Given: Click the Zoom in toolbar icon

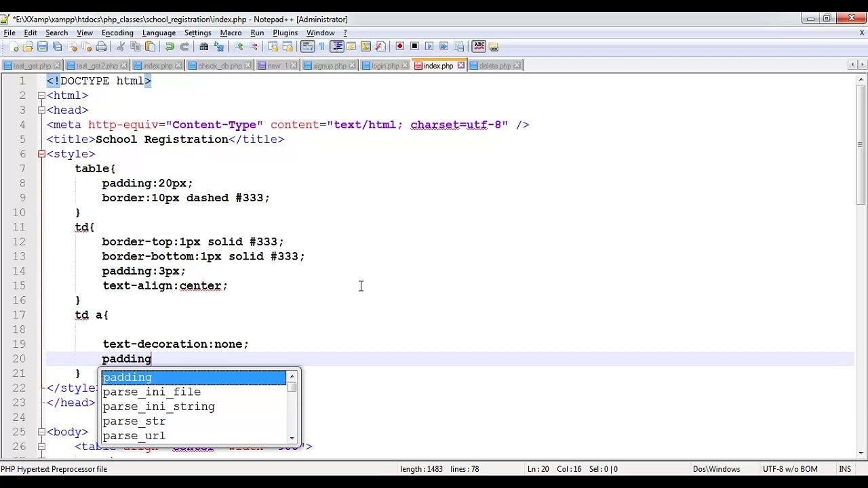Looking at the screenshot, I should point(238,47).
